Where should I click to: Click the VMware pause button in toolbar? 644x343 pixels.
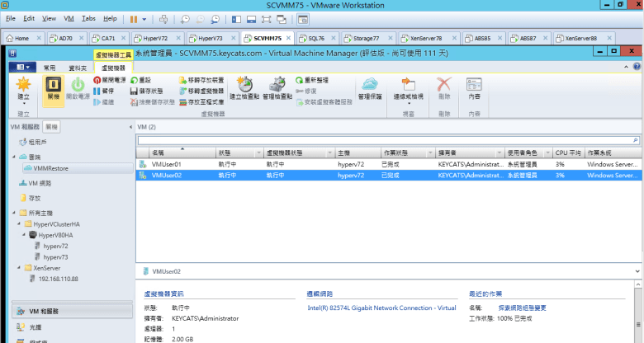[x=135, y=17]
